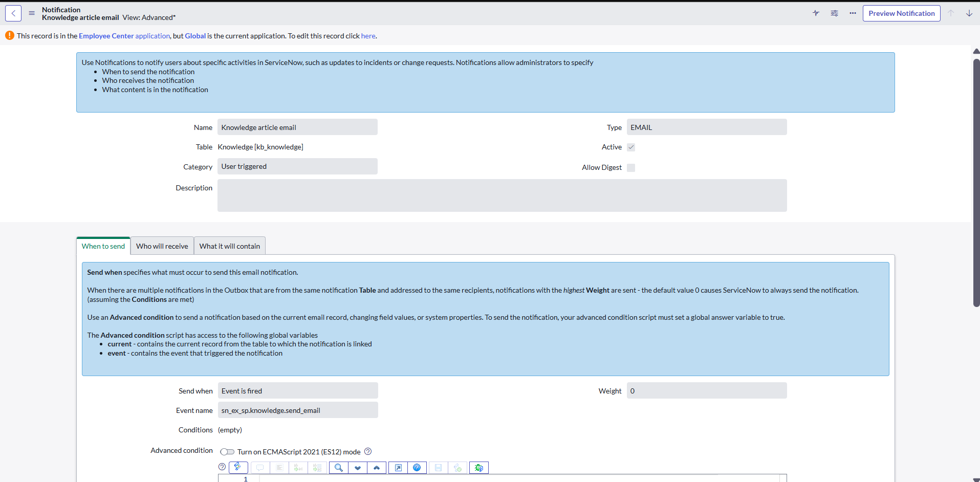Toggle the syntax editor macros icon
The image size is (980, 482).
[x=238, y=467]
